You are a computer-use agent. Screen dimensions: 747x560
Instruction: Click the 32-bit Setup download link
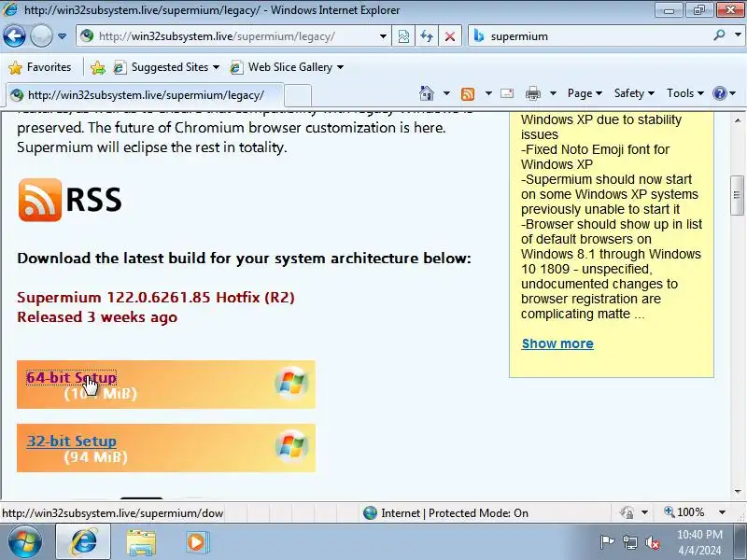pos(72,441)
